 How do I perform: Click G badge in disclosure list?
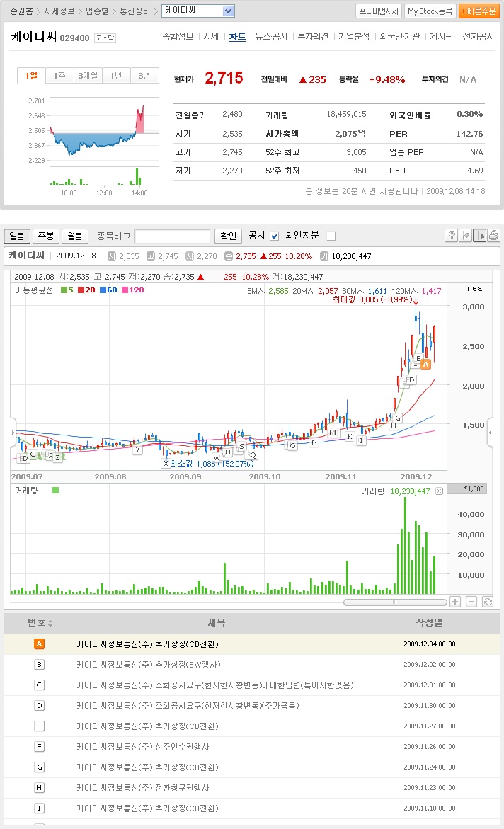point(39,767)
